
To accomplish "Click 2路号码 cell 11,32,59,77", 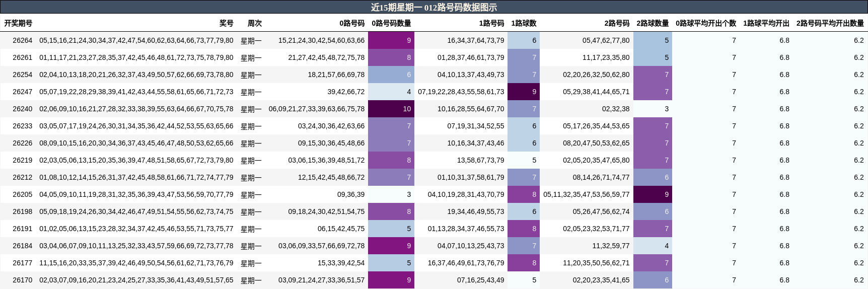I will click(611, 246).
